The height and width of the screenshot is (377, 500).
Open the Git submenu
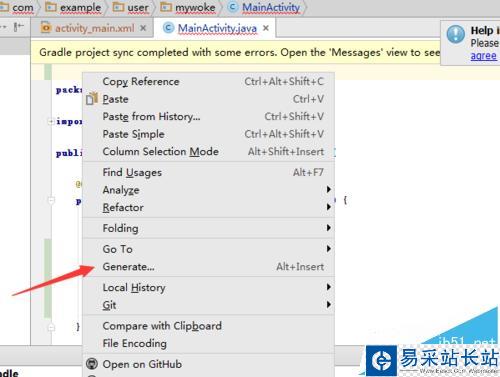coord(208,305)
